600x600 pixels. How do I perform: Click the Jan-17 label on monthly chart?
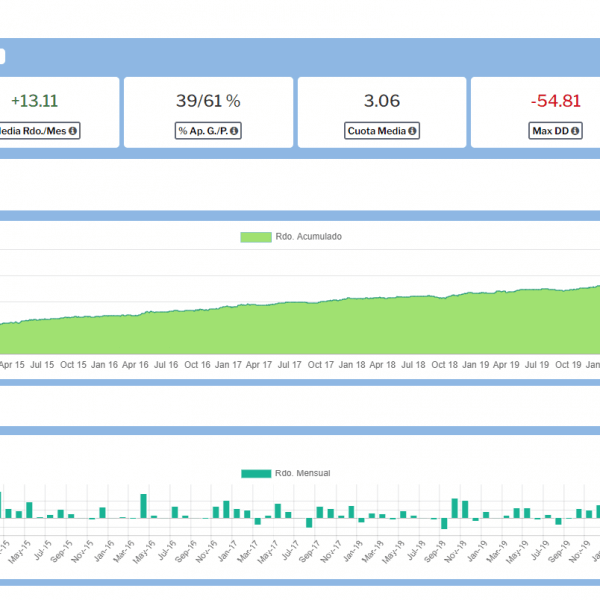point(228,551)
